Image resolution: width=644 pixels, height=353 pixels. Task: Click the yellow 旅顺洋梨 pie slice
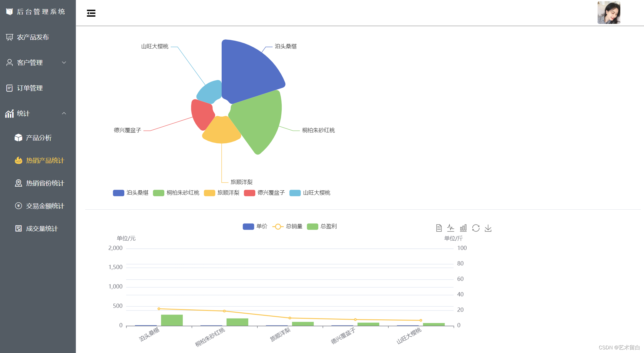(222, 131)
